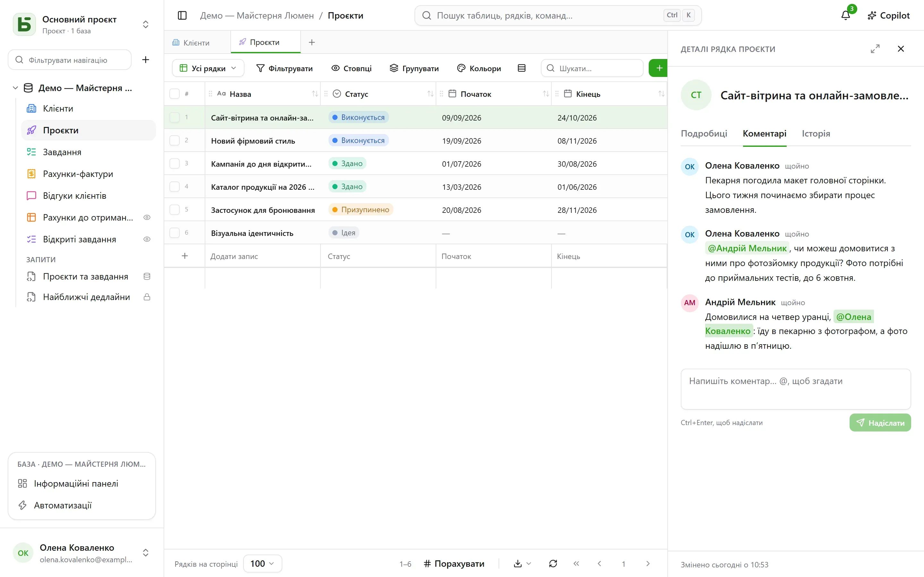The image size is (924, 577).
Task: Toggle the sidebar panel icon
Action: (182, 15)
